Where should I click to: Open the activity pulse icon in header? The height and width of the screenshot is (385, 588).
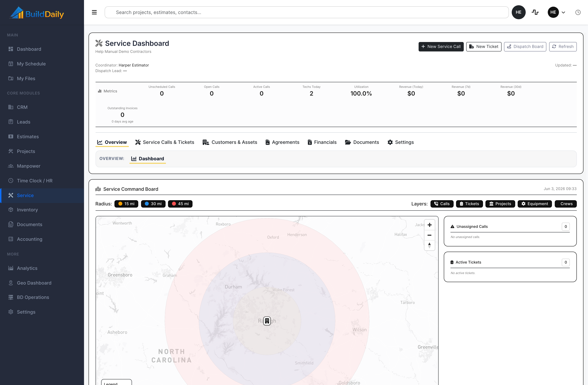tap(535, 12)
